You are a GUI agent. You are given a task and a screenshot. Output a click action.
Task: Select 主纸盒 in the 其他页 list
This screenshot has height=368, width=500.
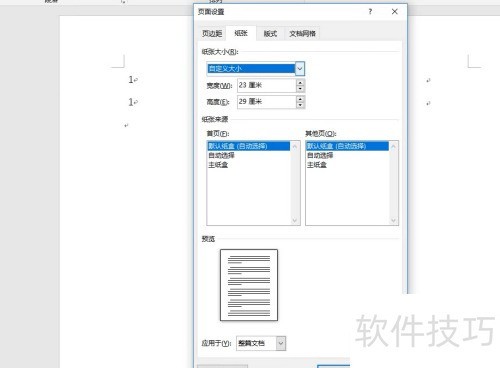(x=347, y=165)
